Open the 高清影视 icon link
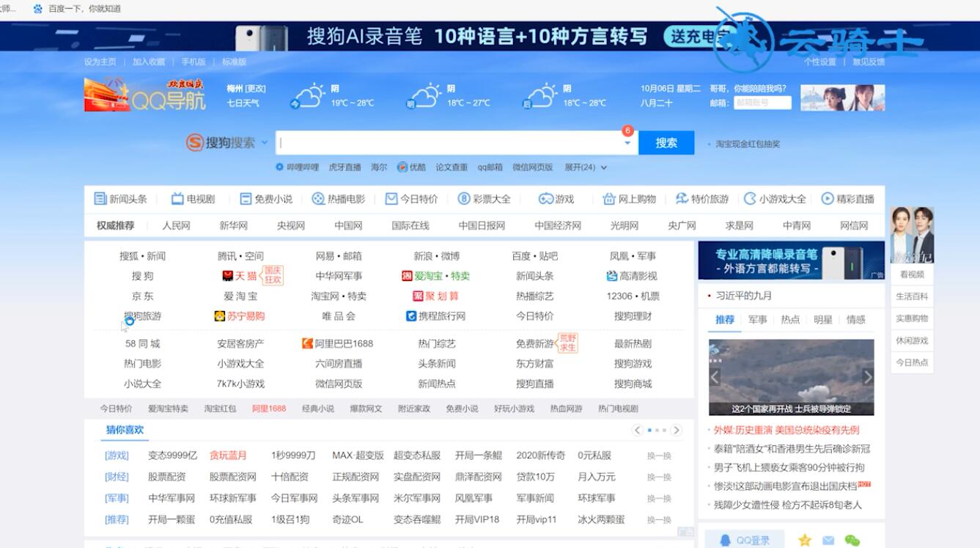Viewport: 980px width, 548px height. [x=632, y=276]
